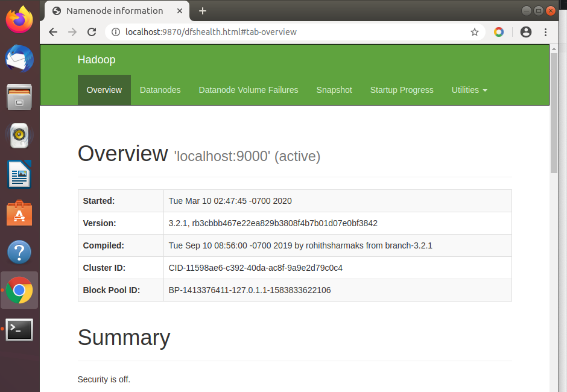
Task: Click the 'Cluster ID:' row label
Action: pos(104,268)
